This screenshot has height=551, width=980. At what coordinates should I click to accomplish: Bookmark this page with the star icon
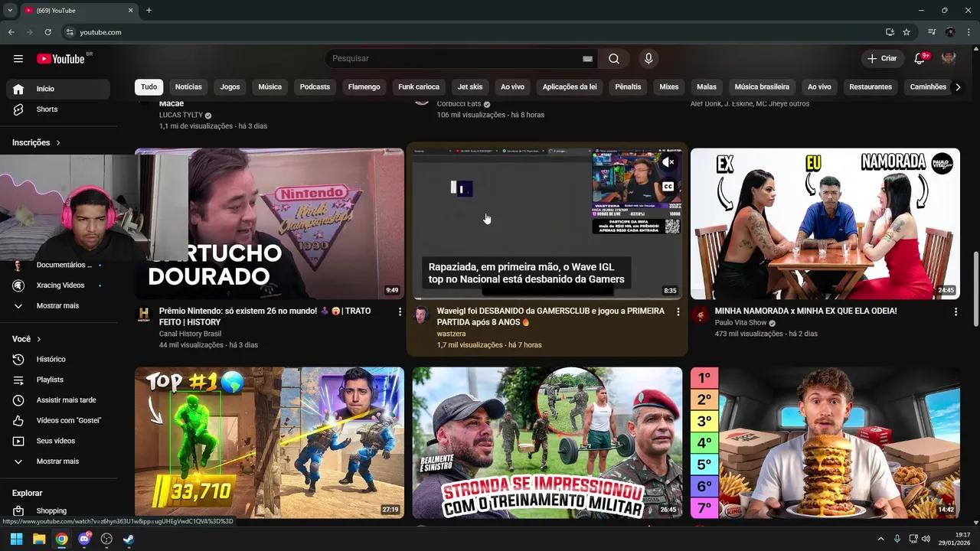[906, 32]
